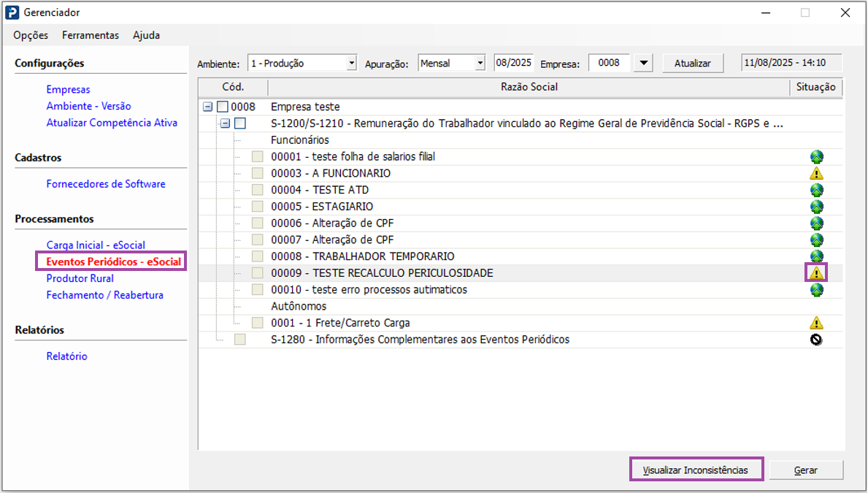Open Carga Inicial - eSocial
Viewport: 868px width, 493px height.
(x=96, y=245)
